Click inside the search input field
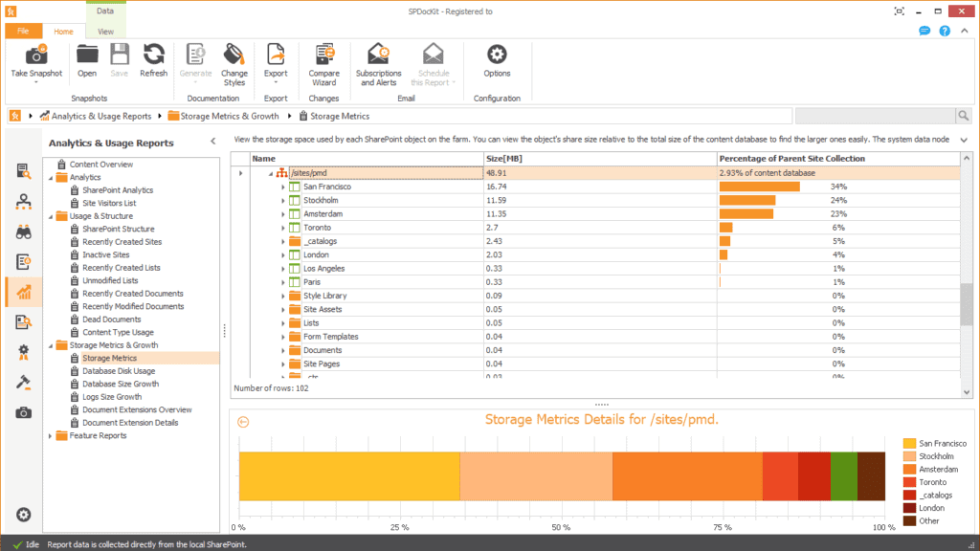Image resolution: width=980 pixels, height=551 pixels. coord(875,116)
